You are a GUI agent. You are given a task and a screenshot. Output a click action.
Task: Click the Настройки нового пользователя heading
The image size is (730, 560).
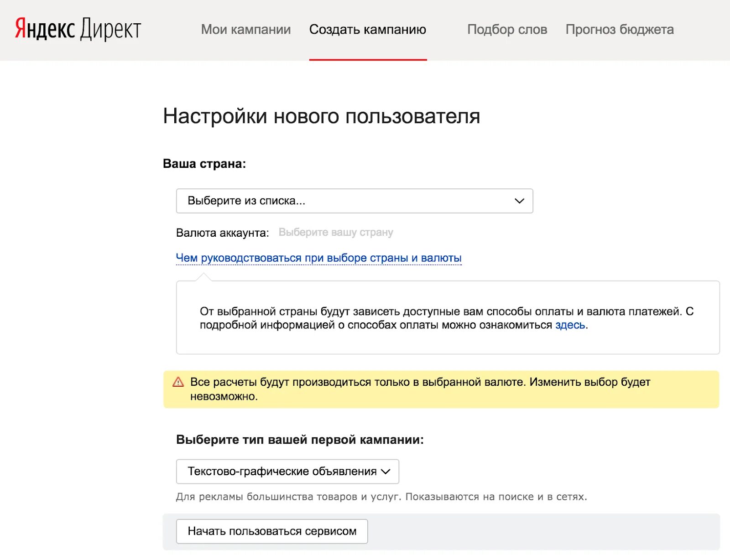click(322, 116)
